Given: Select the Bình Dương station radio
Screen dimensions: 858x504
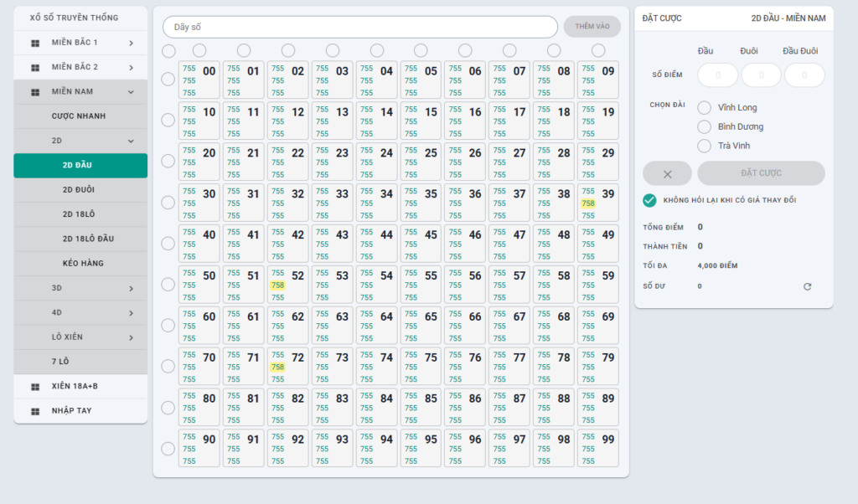Looking at the screenshot, I should tap(704, 126).
